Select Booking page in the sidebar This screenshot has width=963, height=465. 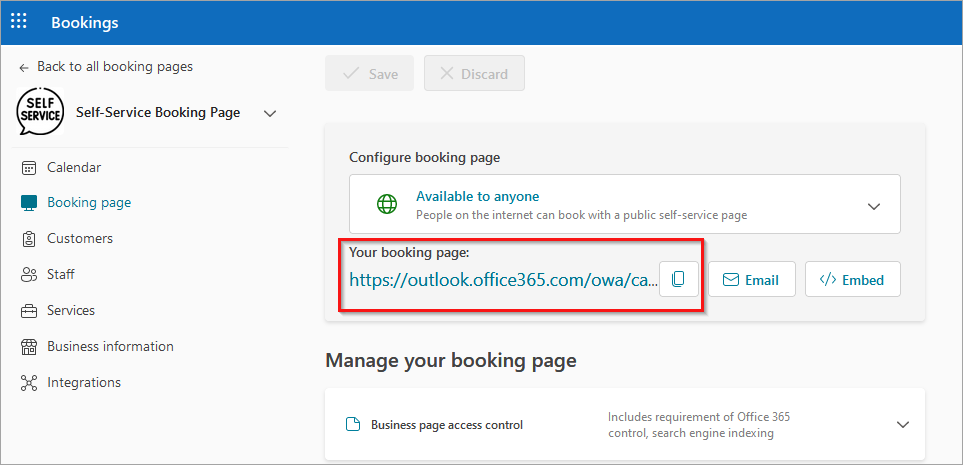click(x=88, y=203)
